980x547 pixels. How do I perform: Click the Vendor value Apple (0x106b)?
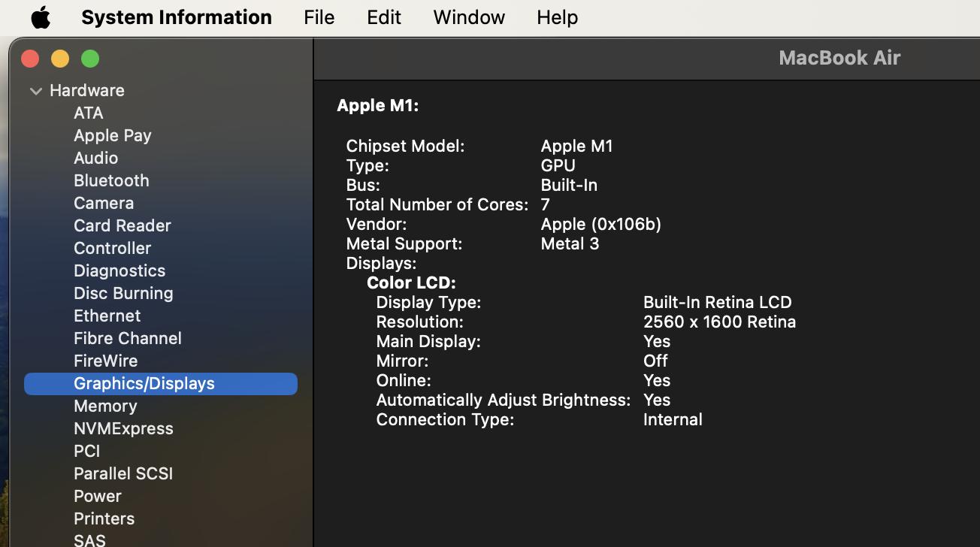pos(600,224)
